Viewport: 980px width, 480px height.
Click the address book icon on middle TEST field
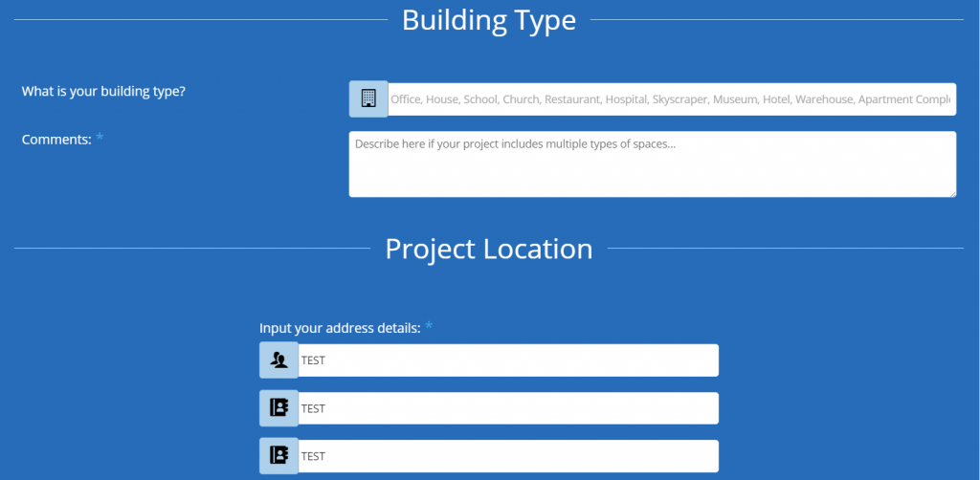click(278, 408)
